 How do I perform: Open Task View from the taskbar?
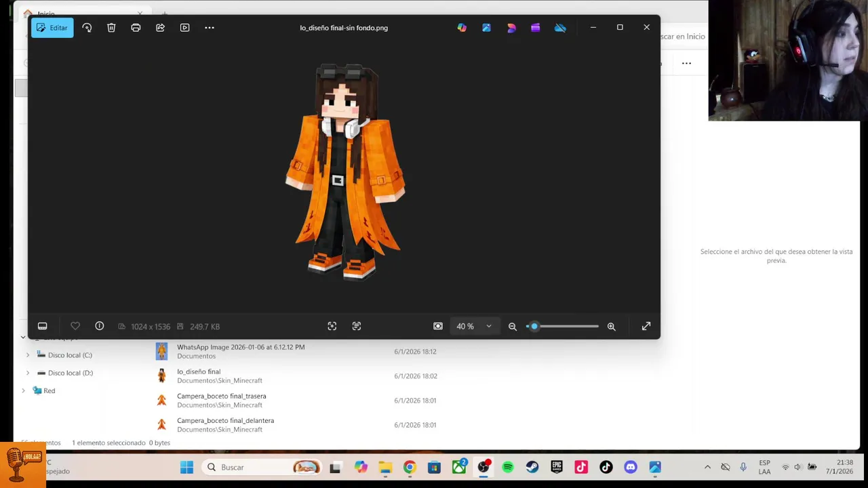(335, 467)
